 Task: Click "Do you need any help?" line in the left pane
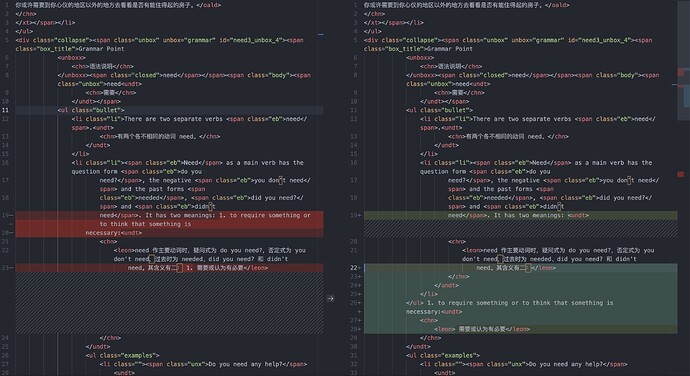pos(203,364)
